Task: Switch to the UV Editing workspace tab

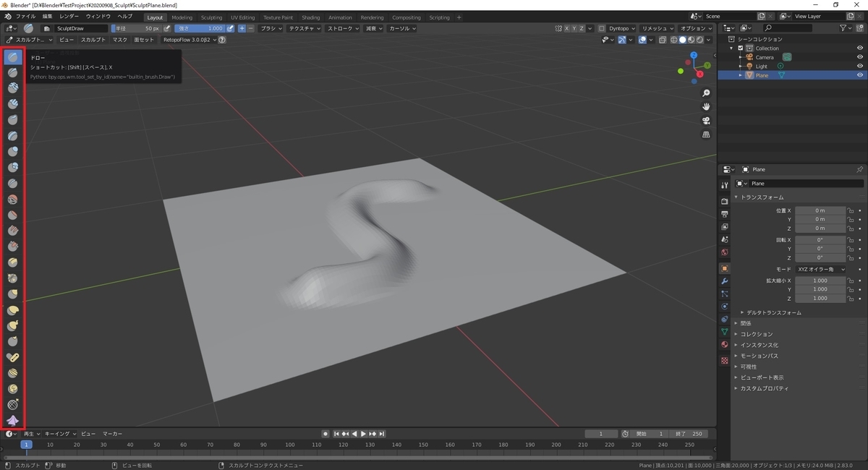Action: pos(243,17)
